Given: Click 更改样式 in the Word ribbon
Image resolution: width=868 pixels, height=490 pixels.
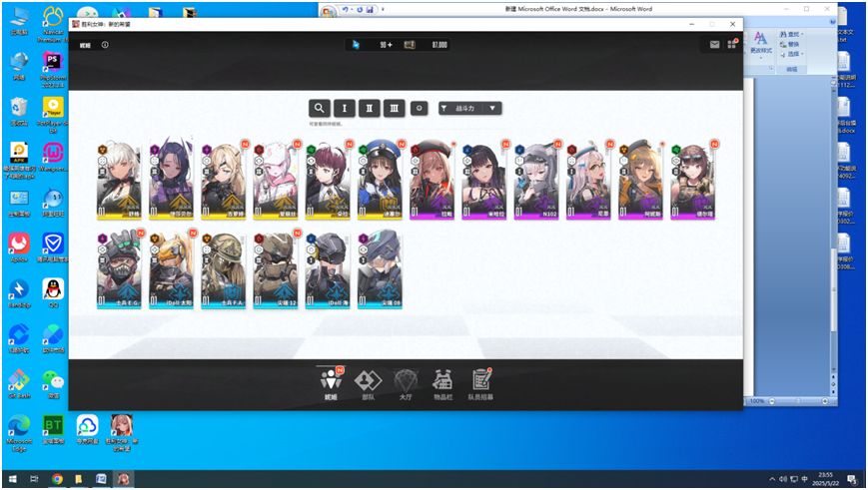Looking at the screenshot, I should (x=760, y=43).
